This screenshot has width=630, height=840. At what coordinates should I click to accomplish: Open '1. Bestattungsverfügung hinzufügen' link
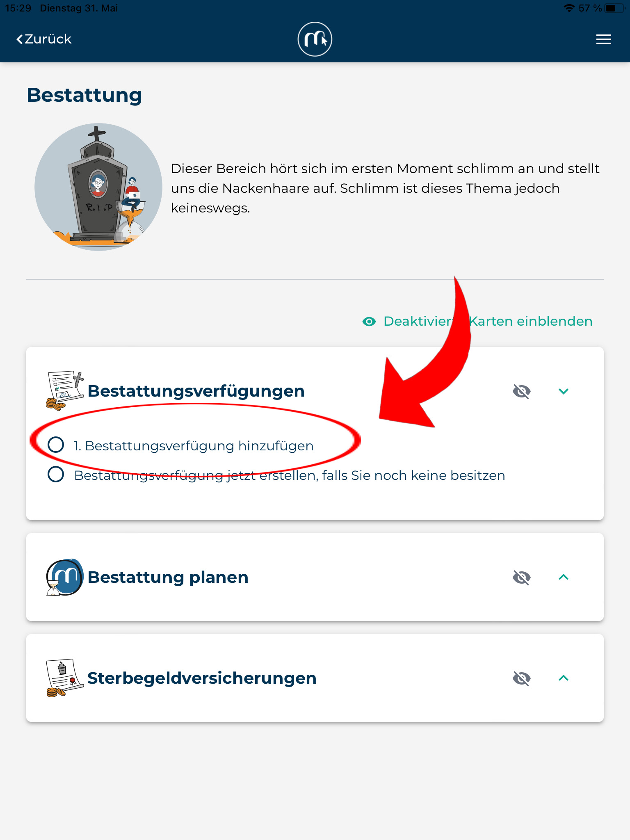point(194,446)
